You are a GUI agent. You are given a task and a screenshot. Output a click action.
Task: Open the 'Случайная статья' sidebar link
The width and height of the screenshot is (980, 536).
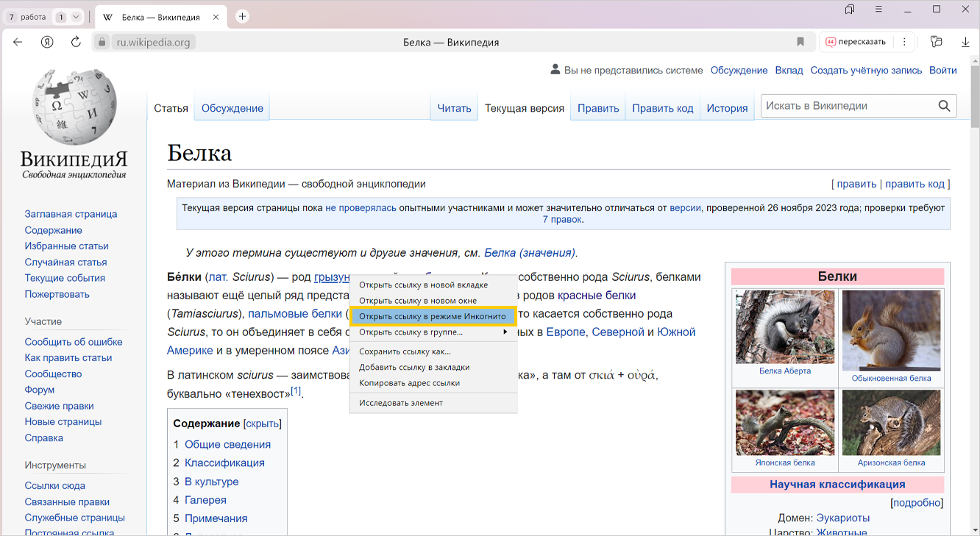pos(65,262)
